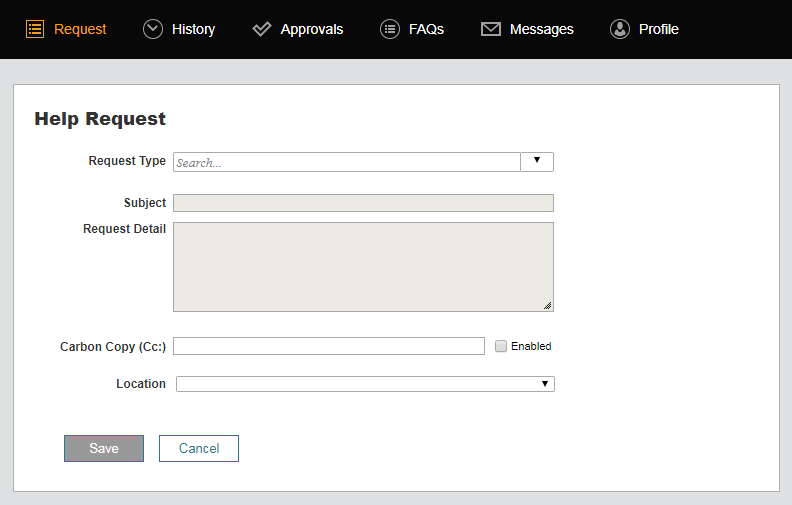Click the Request list icon
Image resolution: width=792 pixels, height=505 pixels.
tap(35, 29)
